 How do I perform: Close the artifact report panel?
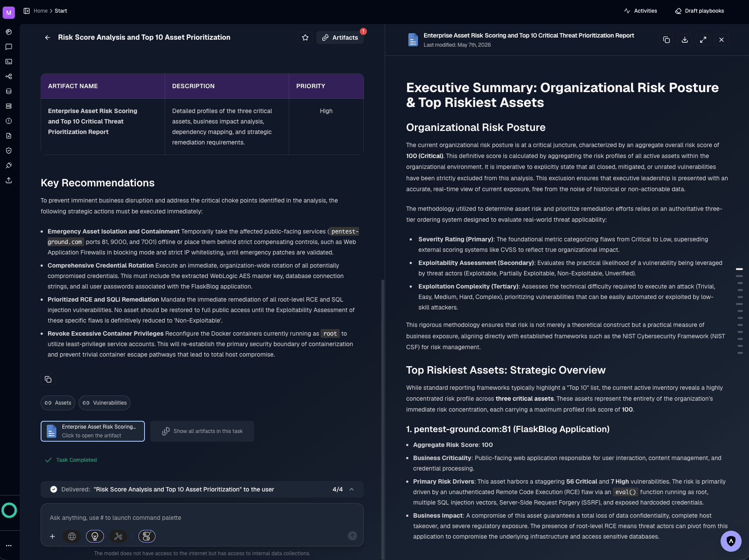pos(721,40)
